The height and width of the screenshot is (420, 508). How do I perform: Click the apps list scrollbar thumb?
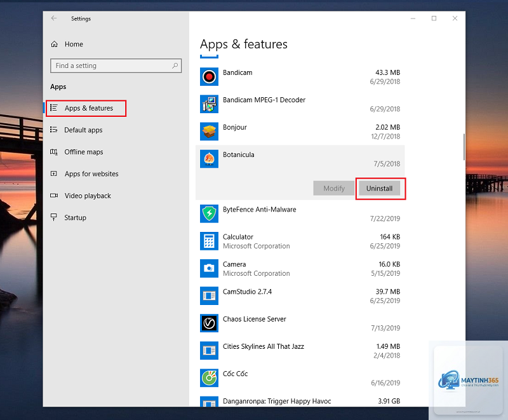click(464, 147)
